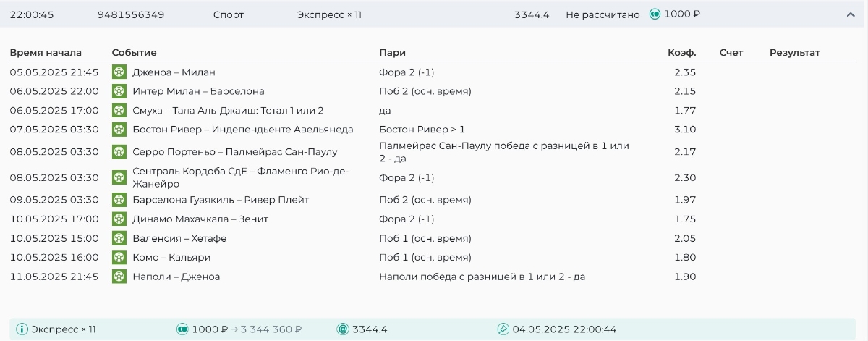
Task: Click the sport icon beside Бостон Ривер event
Action: coord(119,130)
